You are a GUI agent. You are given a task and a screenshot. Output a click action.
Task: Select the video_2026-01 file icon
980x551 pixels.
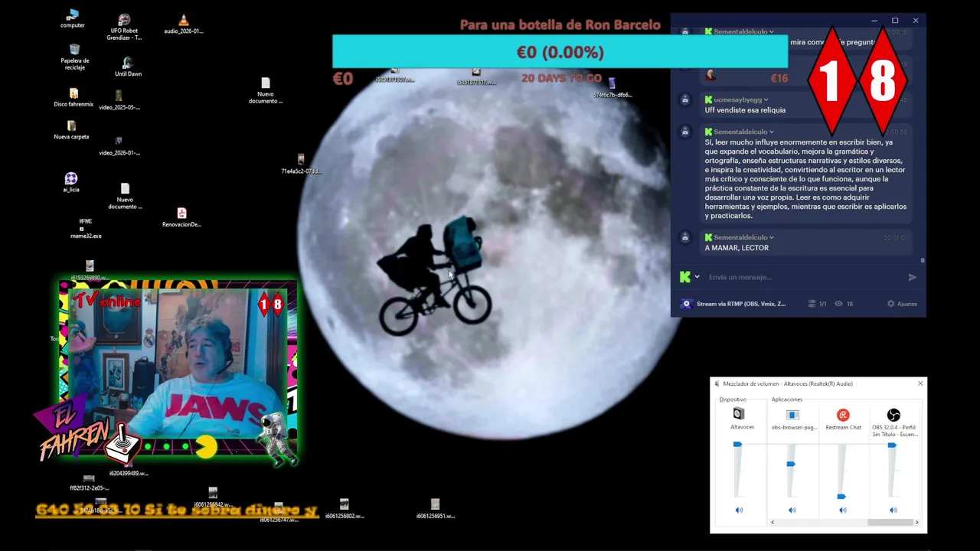pyautogui.click(x=119, y=145)
